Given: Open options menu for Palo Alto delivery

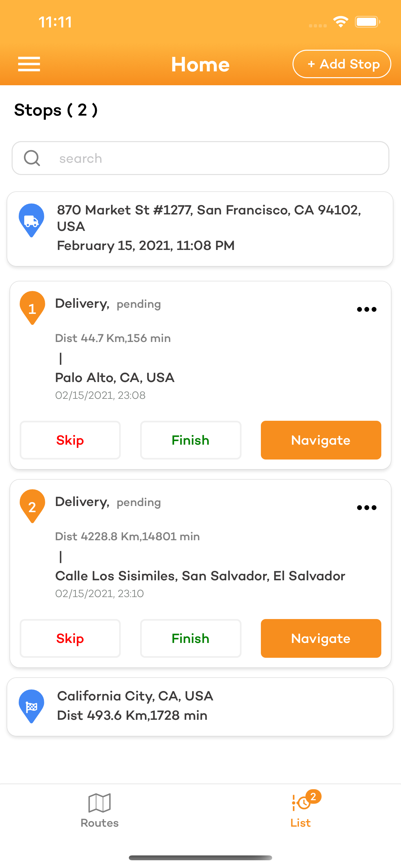Looking at the screenshot, I should pos(367,309).
